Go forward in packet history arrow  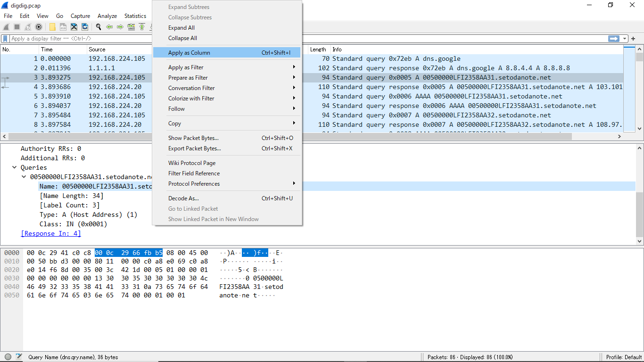coord(120,27)
